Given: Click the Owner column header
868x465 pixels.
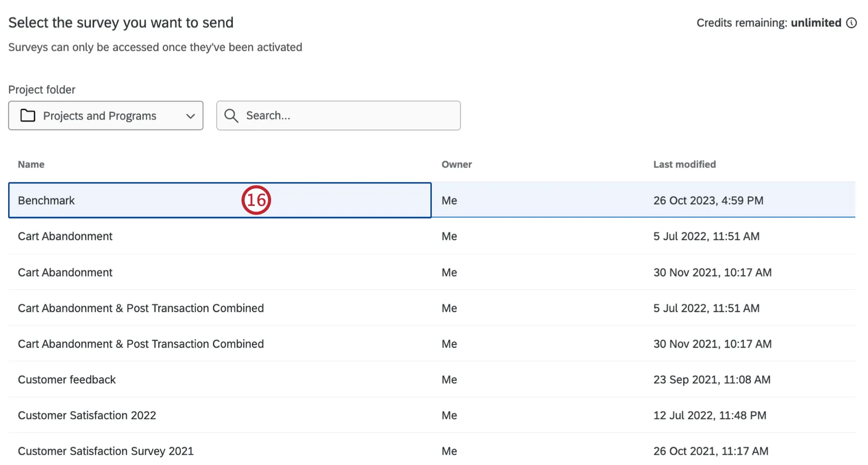Looking at the screenshot, I should click(456, 164).
